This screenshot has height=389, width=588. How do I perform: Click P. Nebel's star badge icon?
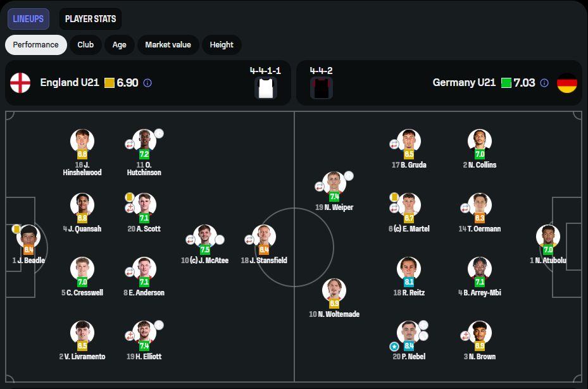(394, 346)
